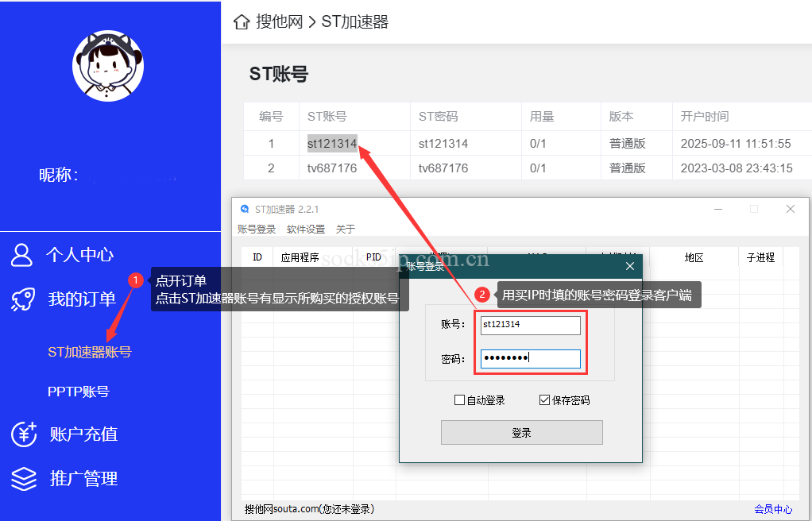Click the yen coin icon for 账户充值
Viewport: 812px width, 521px height.
pos(23,434)
